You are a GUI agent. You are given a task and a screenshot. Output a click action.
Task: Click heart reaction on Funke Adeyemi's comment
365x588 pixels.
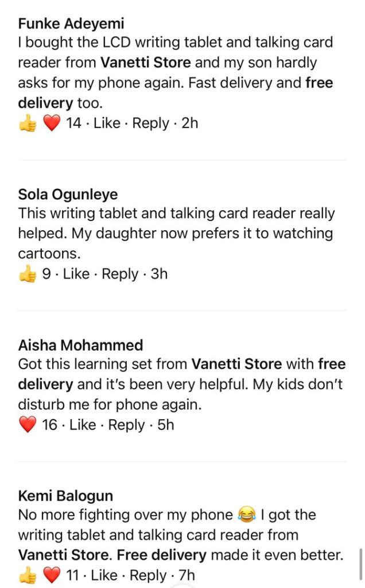[x=52, y=123]
